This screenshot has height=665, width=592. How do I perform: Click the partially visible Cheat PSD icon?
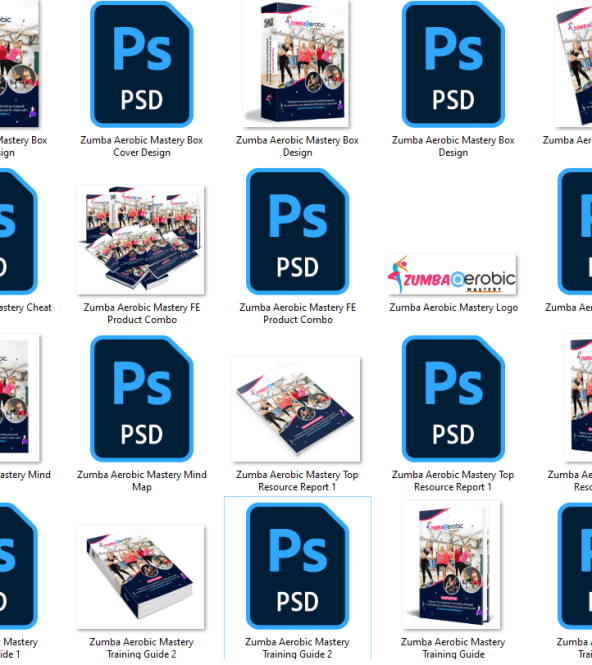[x=18, y=232]
